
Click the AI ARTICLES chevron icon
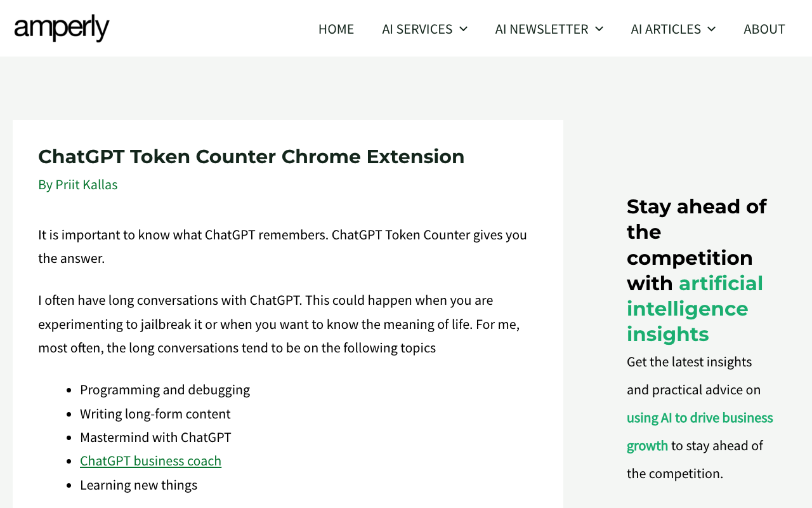[x=710, y=29]
